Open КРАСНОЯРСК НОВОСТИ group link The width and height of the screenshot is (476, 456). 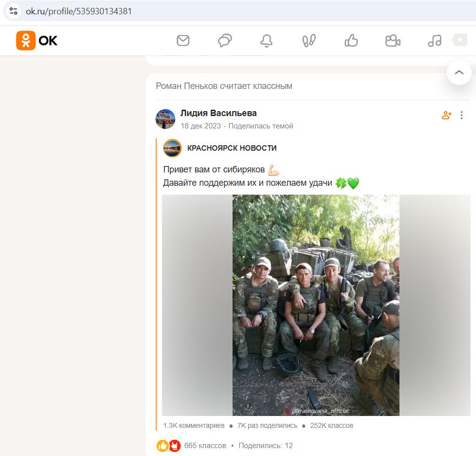point(232,148)
